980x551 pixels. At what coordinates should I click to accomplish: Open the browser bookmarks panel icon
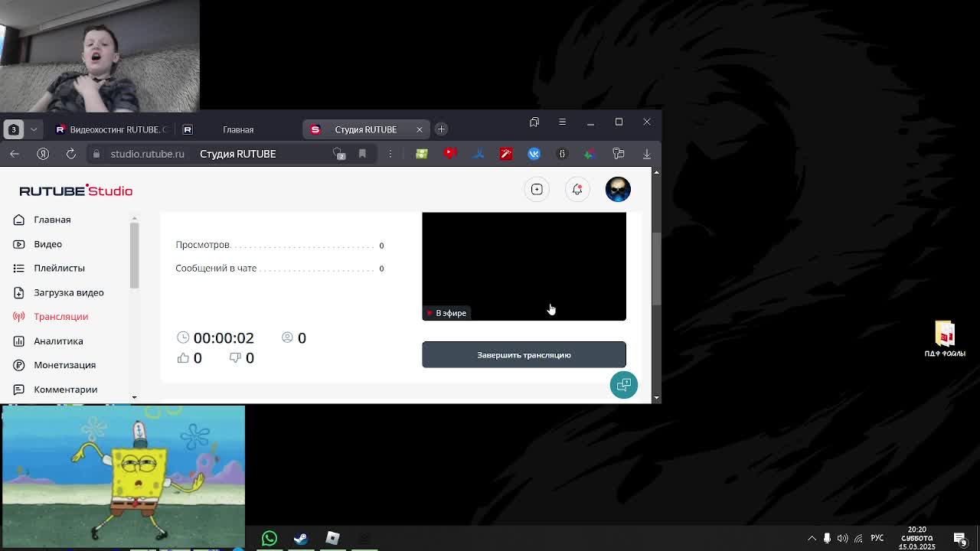click(x=534, y=122)
